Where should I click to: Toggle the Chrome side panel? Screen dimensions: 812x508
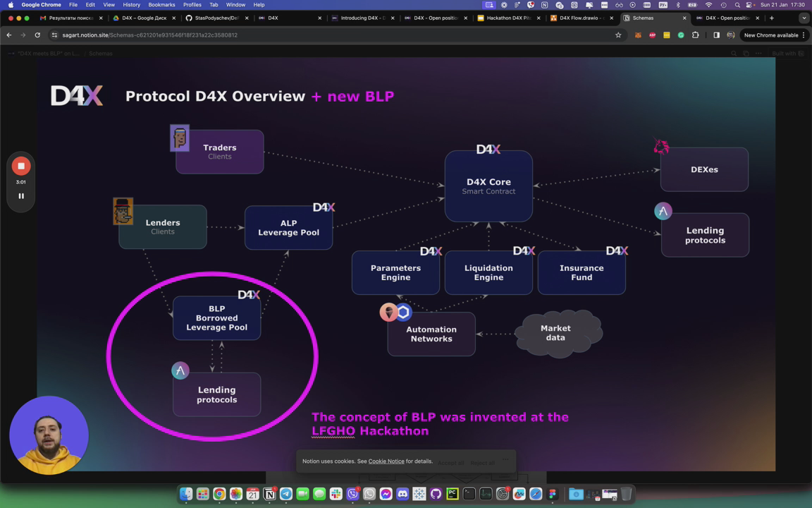pyautogui.click(x=716, y=35)
